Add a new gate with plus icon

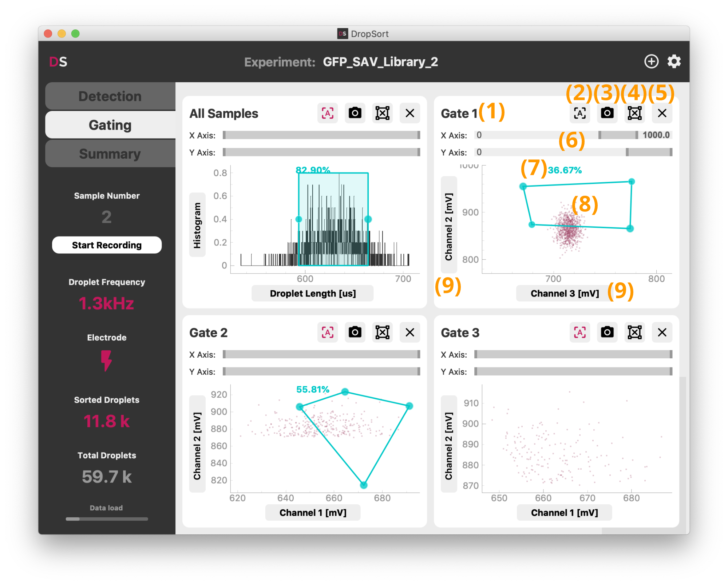pyautogui.click(x=651, y=61)
